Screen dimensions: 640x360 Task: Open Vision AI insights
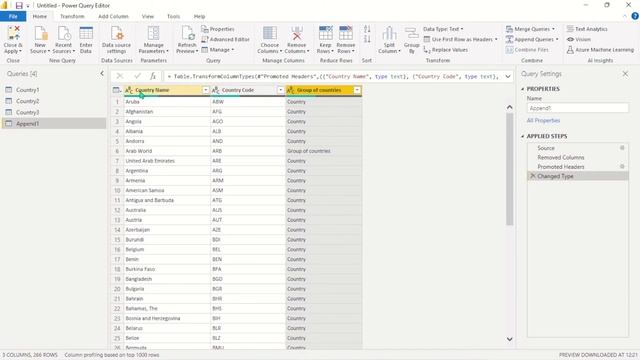point(579,39)
